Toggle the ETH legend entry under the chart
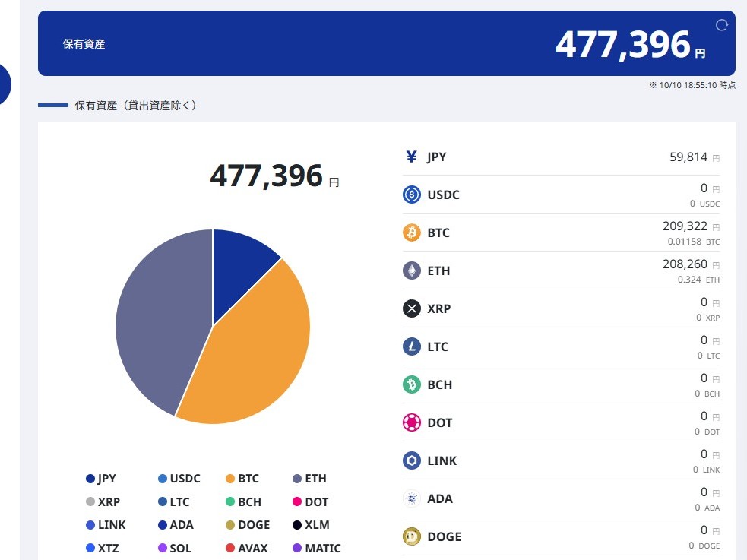Viewport: 747px width, 560px height. coord(309,479)
